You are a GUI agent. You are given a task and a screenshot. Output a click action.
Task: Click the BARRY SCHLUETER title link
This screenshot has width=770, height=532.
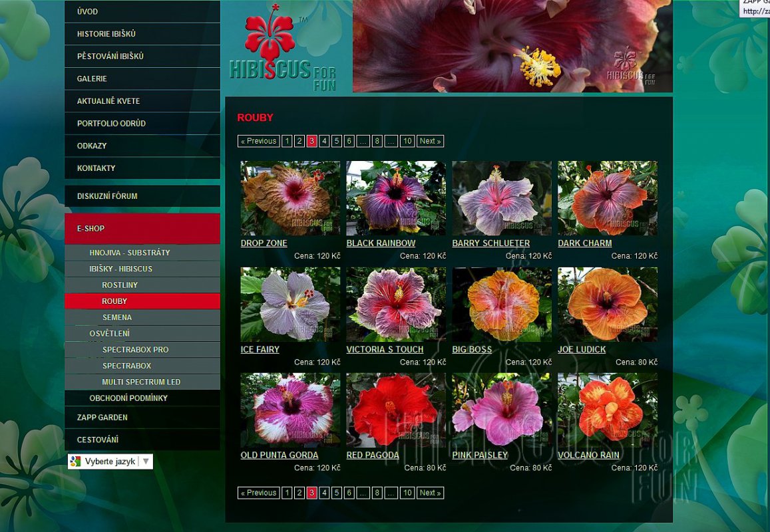pyautogui.click(x=491, y=243)
